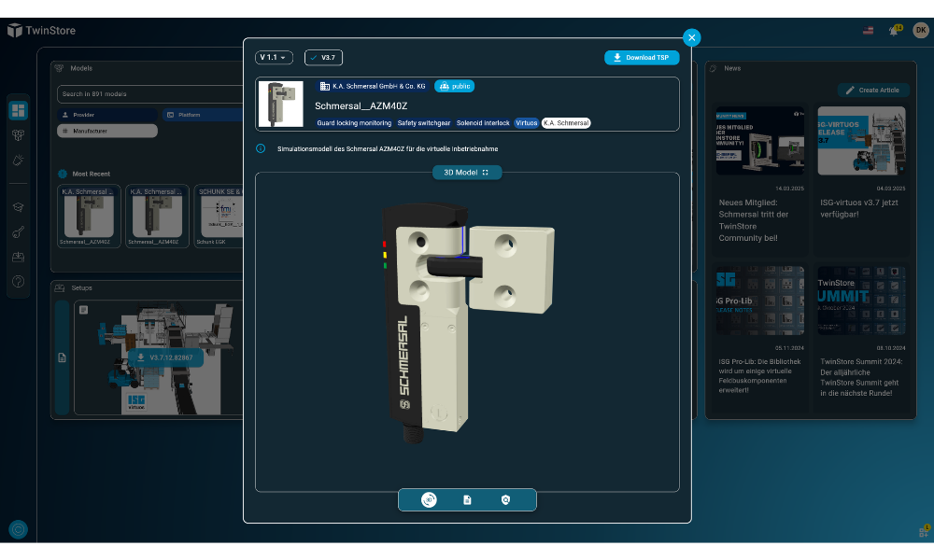Click the TwinStore Summit news thumbnail image
This screenshot has width=934, height=560.
click(x=861, y=301)
